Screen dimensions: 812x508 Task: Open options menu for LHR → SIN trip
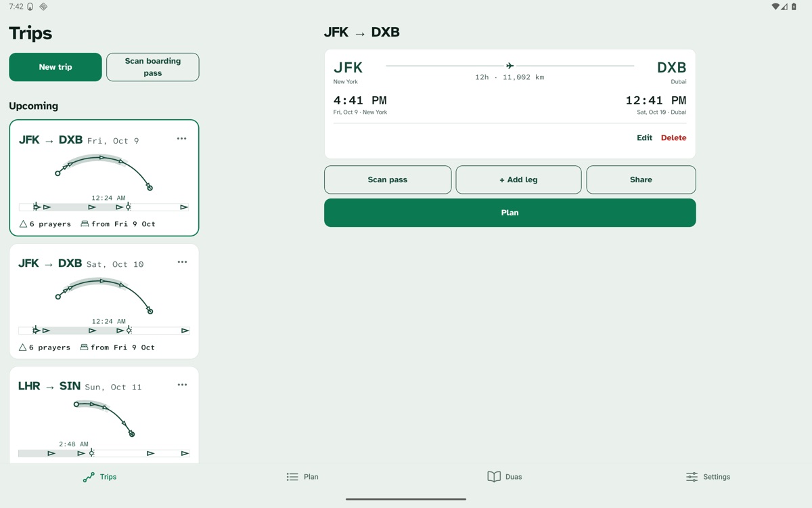click(182, 385)
